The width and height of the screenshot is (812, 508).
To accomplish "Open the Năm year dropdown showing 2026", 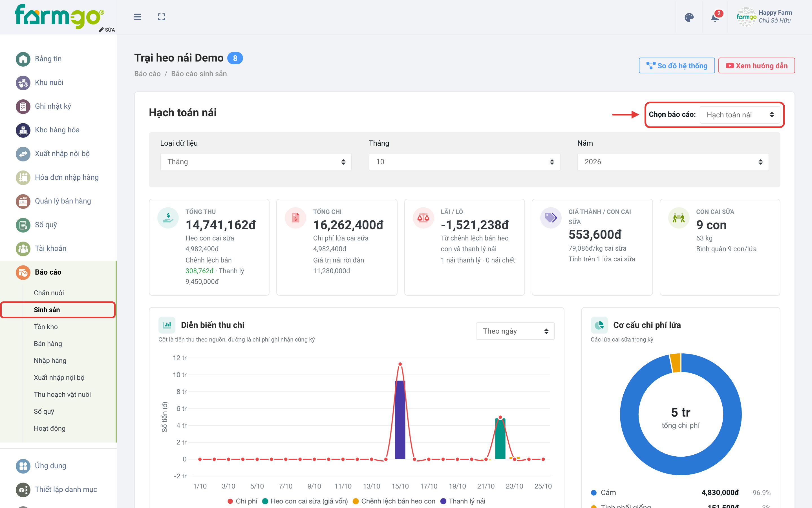I will coord(673,162).
